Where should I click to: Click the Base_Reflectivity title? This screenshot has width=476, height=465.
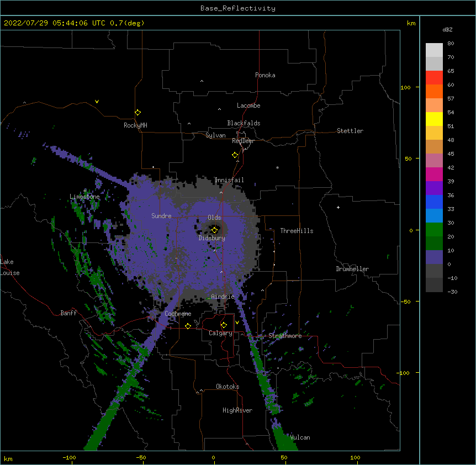238,8
